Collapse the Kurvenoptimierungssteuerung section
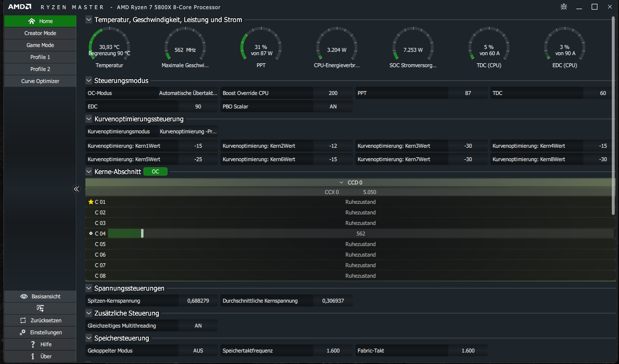The image size is (619, 364). tap(89, 119)
